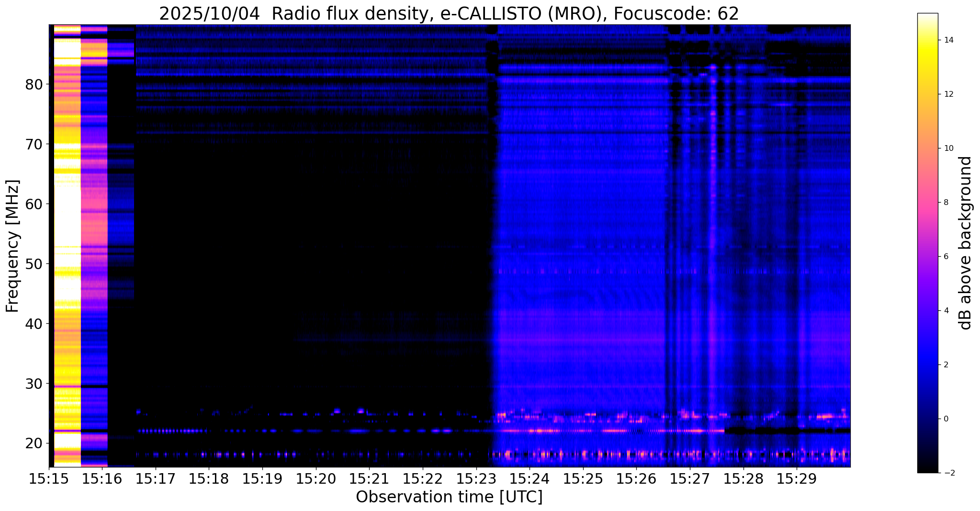This screenshot has height=511, width=980.
Task: Click the 15:22 time tick label
Action: pos(422,478)
